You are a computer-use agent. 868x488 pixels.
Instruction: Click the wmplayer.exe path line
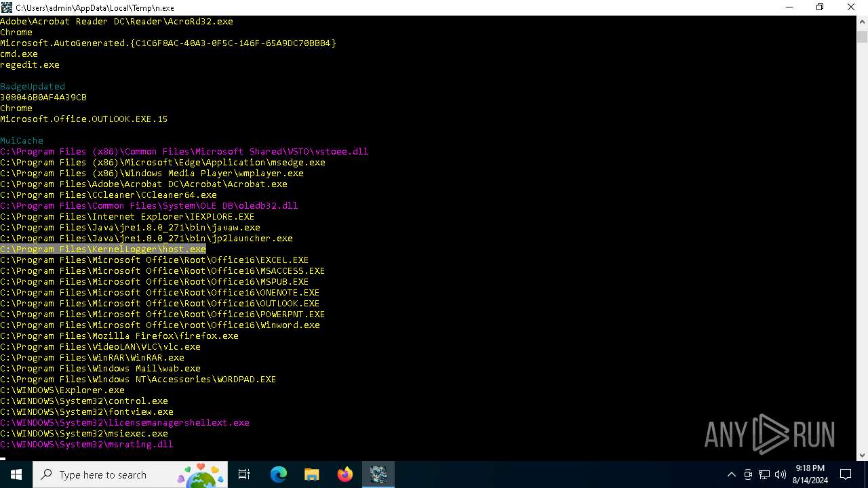click(x=152, y=174)
